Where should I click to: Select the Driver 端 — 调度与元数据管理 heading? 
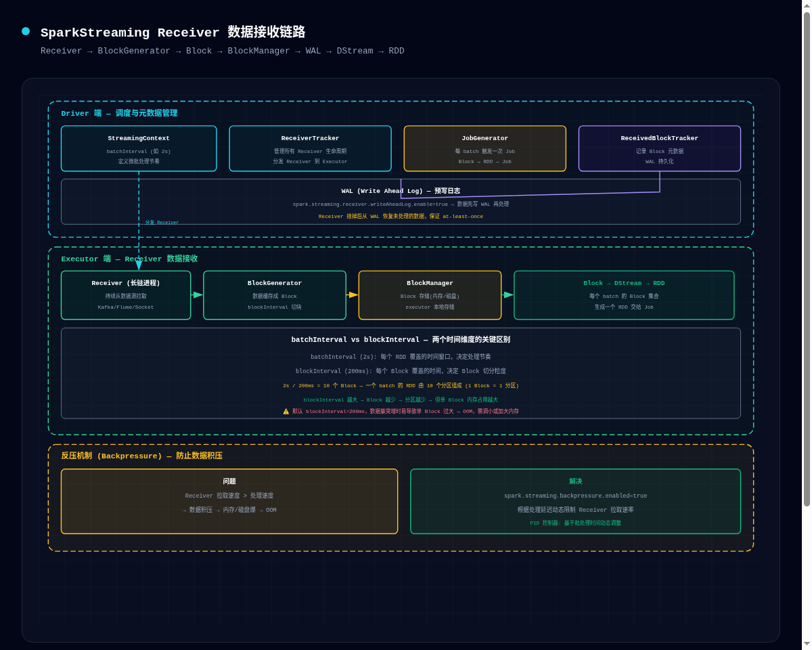119,113
